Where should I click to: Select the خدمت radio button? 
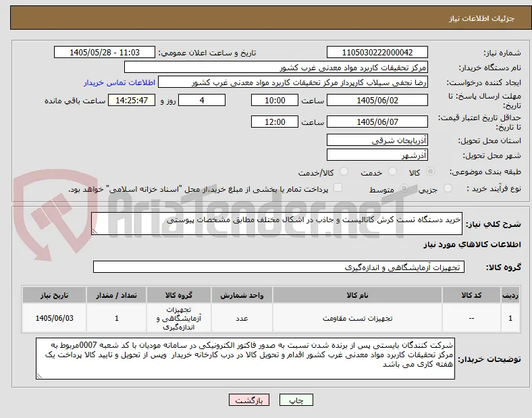(x=392, y=172)
